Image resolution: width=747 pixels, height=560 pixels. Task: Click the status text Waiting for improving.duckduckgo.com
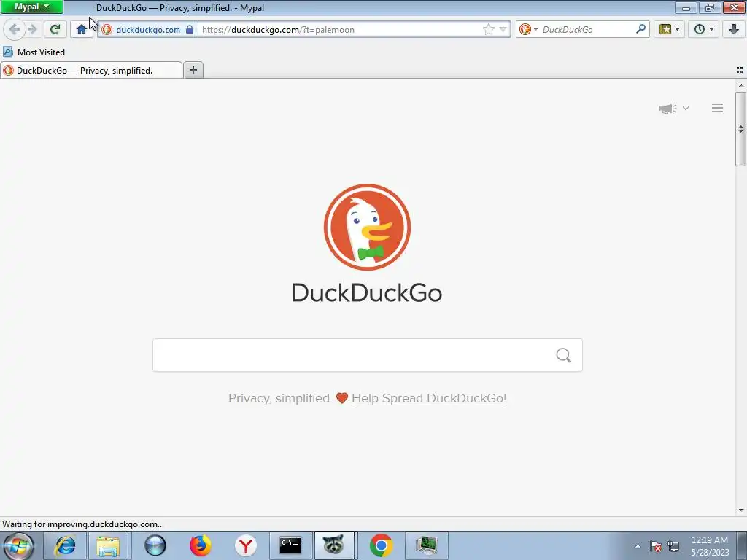point(83,524)
